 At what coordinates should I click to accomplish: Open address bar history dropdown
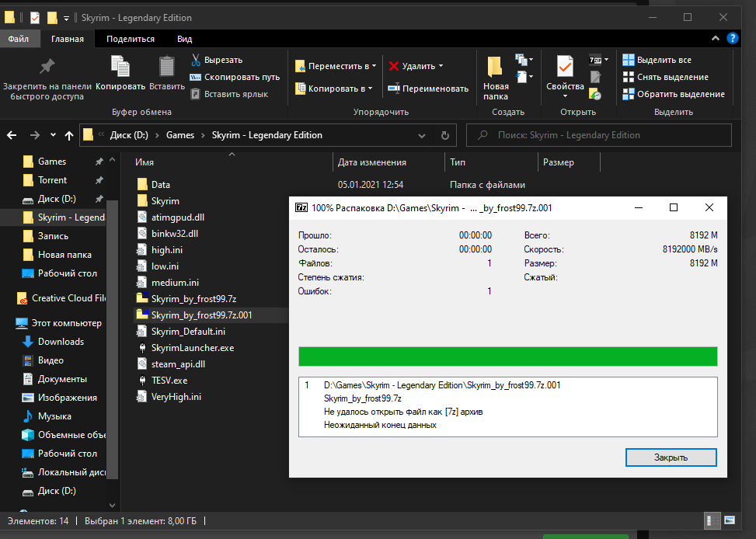point(423,135)
